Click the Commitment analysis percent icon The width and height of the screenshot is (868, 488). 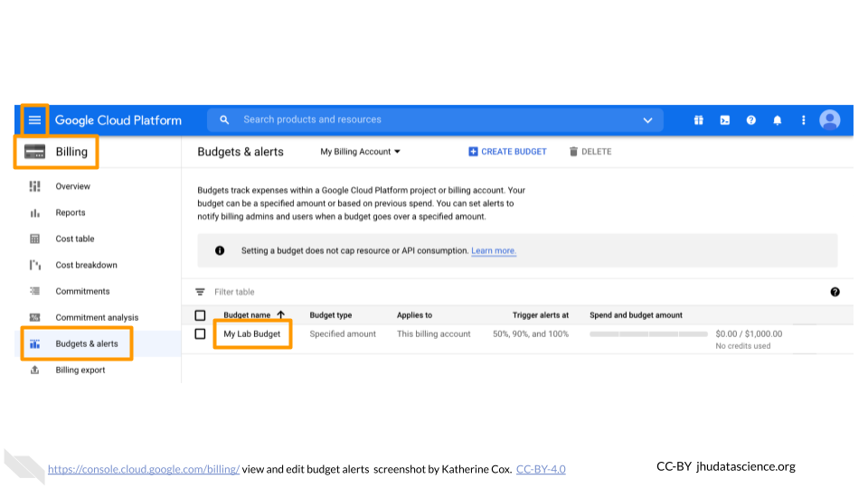click(35, 317)
